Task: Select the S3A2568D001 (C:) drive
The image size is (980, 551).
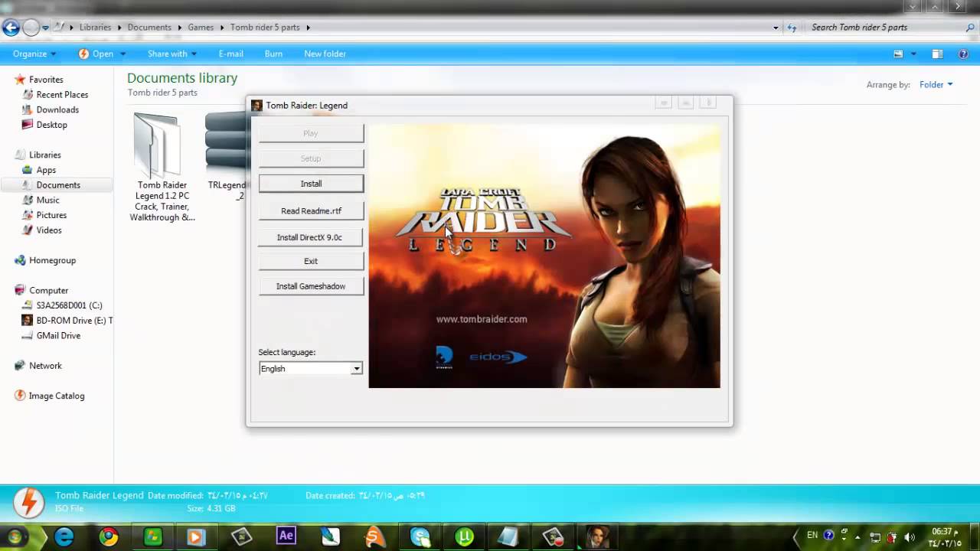Action: tap(69, 305)
